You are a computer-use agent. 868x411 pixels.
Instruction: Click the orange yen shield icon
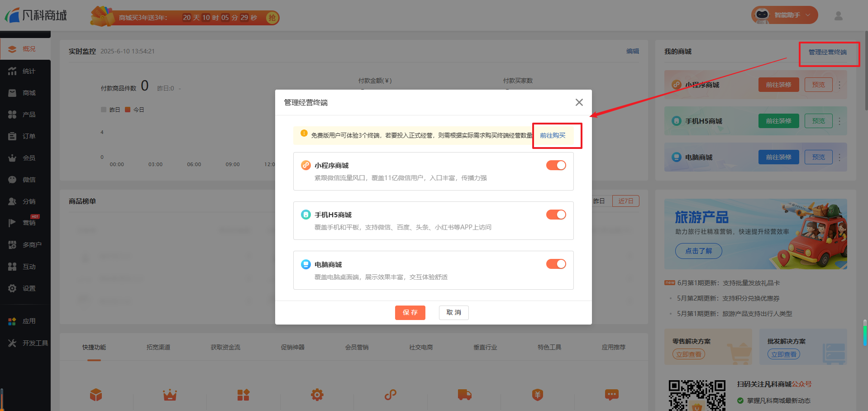click(x=538, y=395)
